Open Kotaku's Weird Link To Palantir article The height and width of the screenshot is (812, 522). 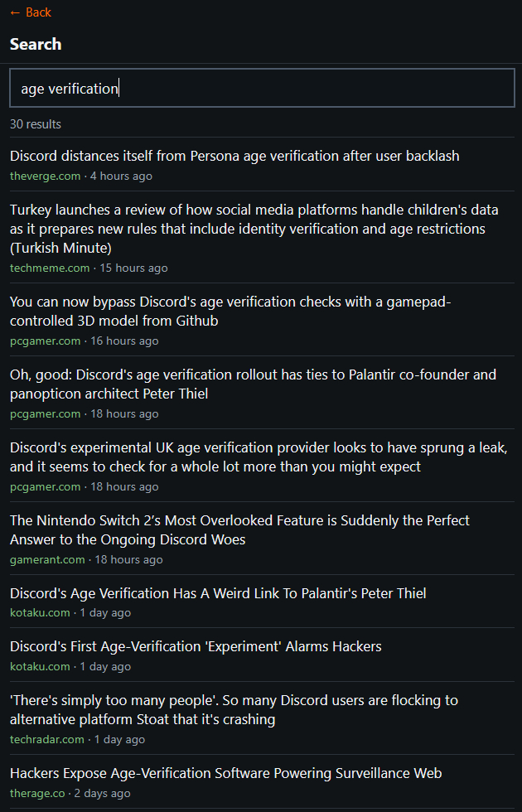coord(218,593)
